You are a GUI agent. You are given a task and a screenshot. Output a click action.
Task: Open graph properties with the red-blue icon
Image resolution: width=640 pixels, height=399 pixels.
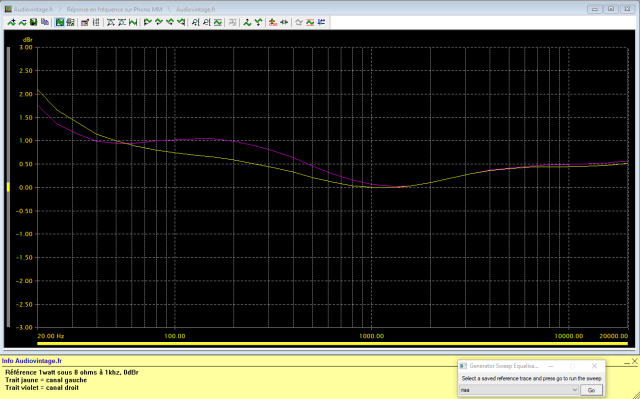click(x=84, y=22)
